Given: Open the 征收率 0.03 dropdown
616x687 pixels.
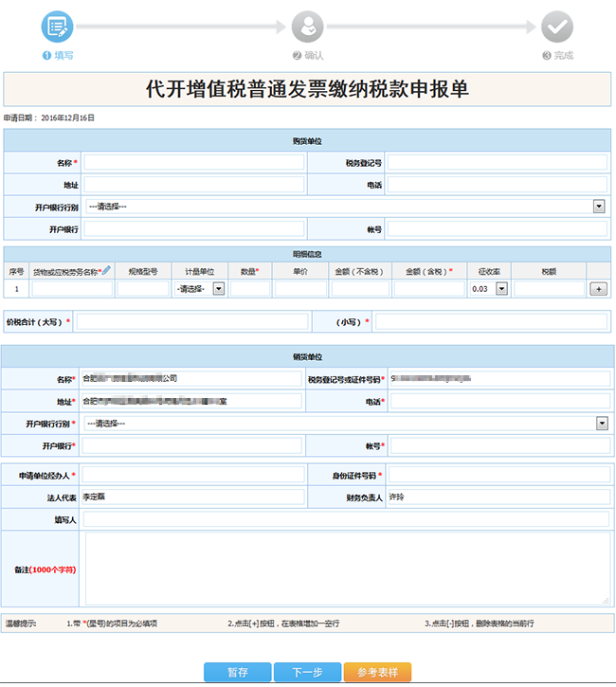Looking at the screenshot, I should coord(501,289).
